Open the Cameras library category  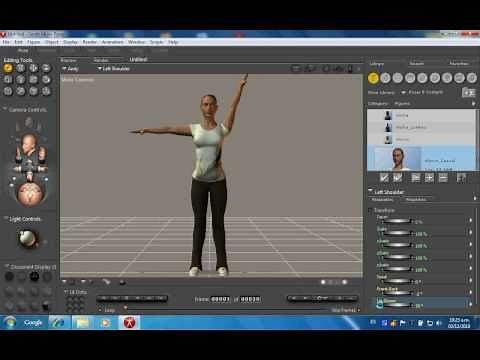[x=459, y=78]
